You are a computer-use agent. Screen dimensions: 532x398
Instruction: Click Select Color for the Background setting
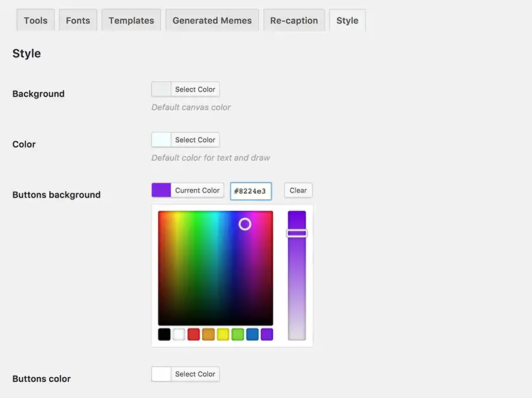[195, 89]
